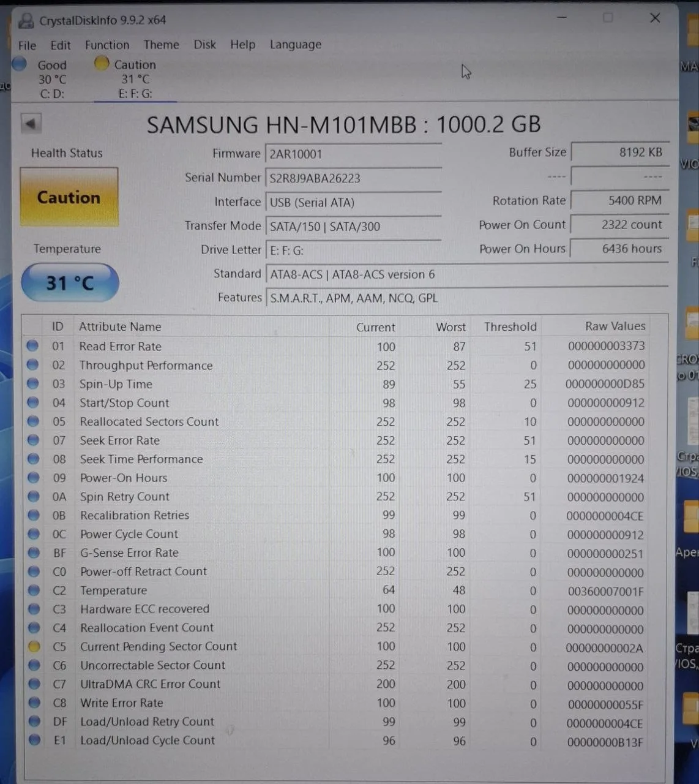Click the Threshold column header
Viewport: 699px width, 784px height.
(x=510, y=326)
